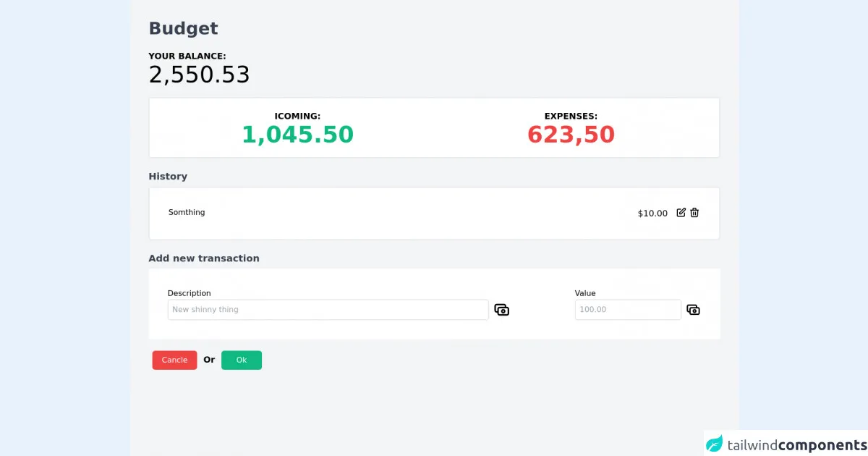Click the Value field label
The width and height of the screenshot is (868, 456).
click(x=585, y=293)
